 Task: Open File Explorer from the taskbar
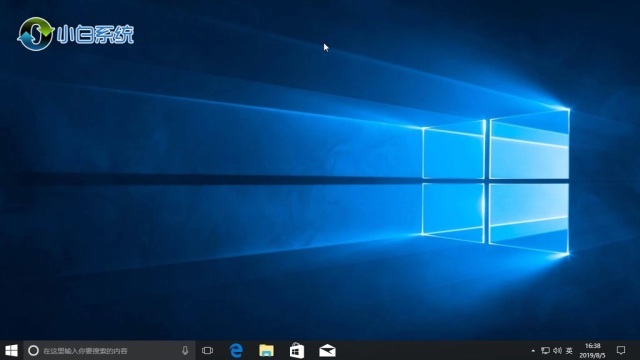click(267, 350)
